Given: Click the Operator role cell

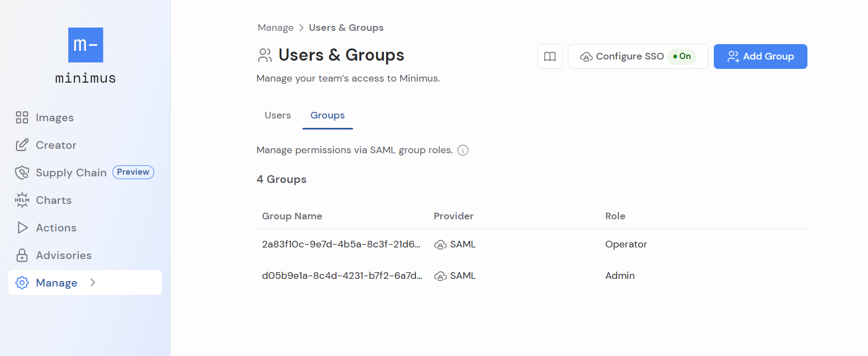Looking at the screenshot, I should point(626,244).
